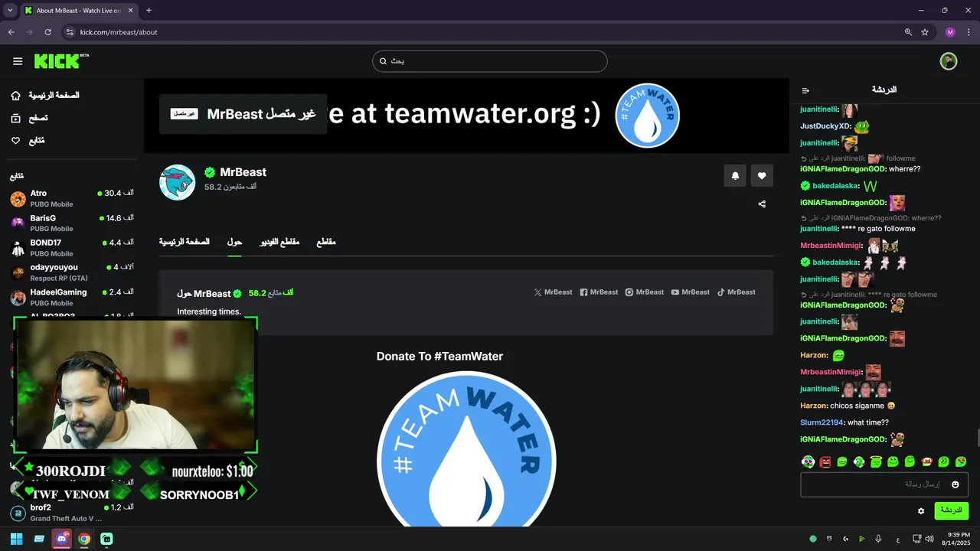Image resolution: width=980 pixels, height=551 pixels.
Task: Open متابع following in the sidebar
Action: (x=27, y=141)
